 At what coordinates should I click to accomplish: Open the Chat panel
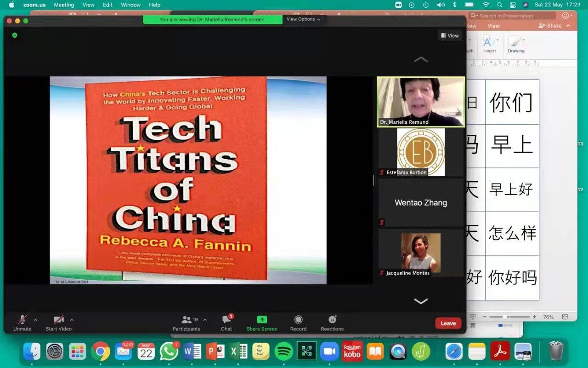[x=226, y=323]
